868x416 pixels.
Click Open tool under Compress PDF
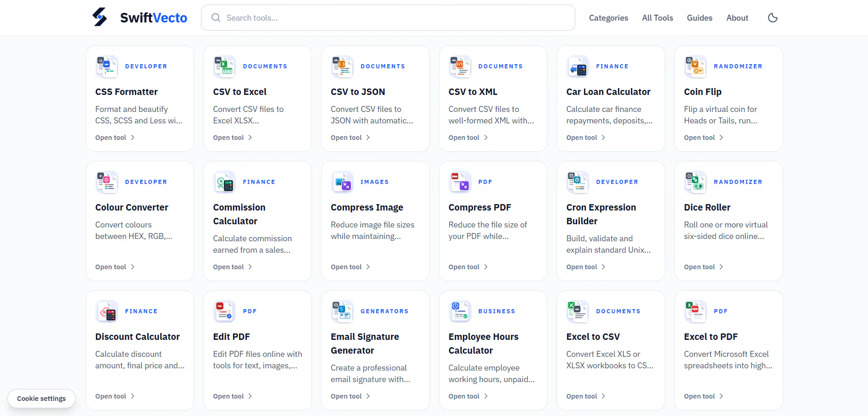[x=468, y=267]
